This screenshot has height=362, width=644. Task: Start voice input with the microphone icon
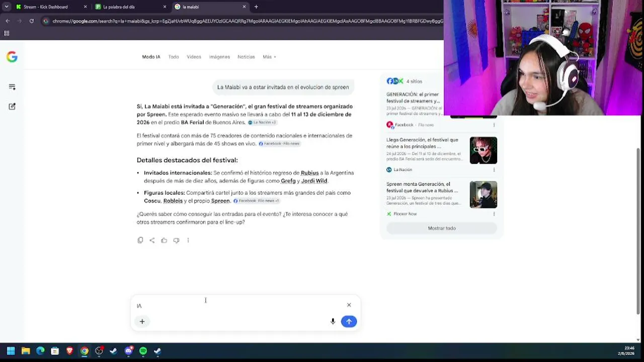click(x=333, y=321)
